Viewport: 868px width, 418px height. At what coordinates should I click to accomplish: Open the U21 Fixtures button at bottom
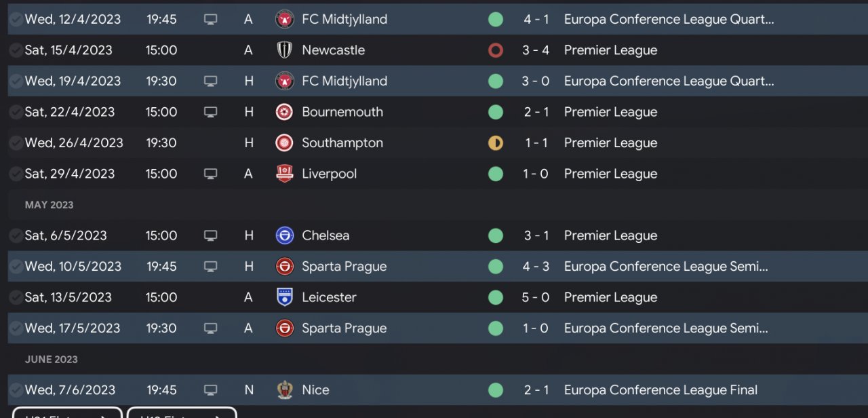tap(66, 413)
